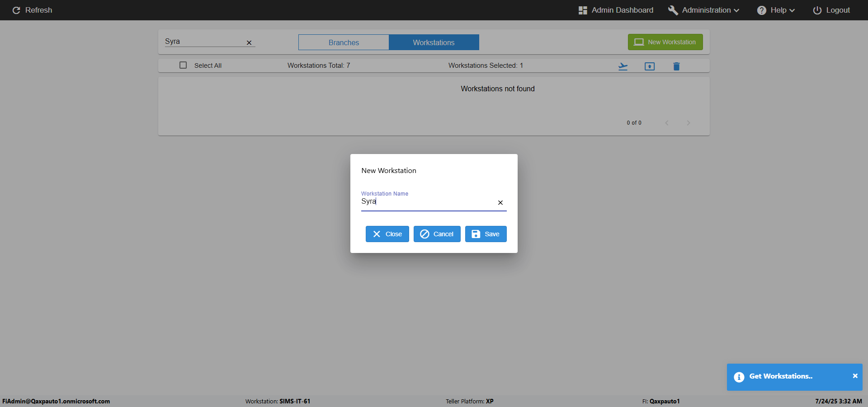Click 'Teller Platform: XP' in status bar
Viewport: 868px width, 407px height.
(x=469, y=401)
